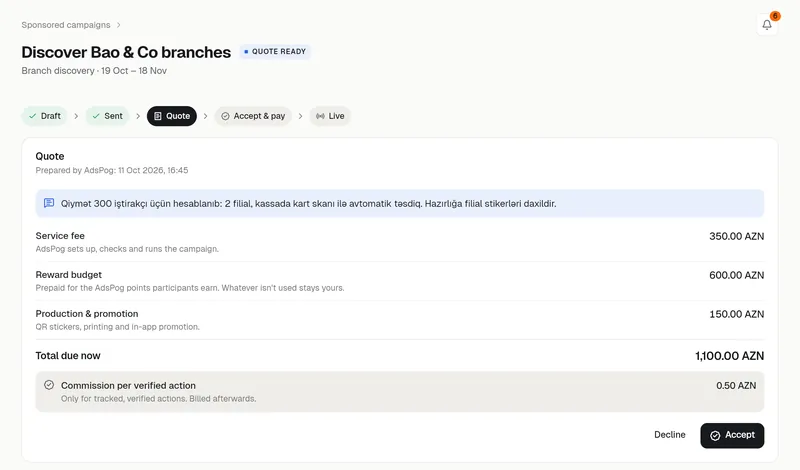The height and width of the screenshot is (470, 800).
Task: Click the Branch discovery date subtitle
Action: tap(94, 71)
